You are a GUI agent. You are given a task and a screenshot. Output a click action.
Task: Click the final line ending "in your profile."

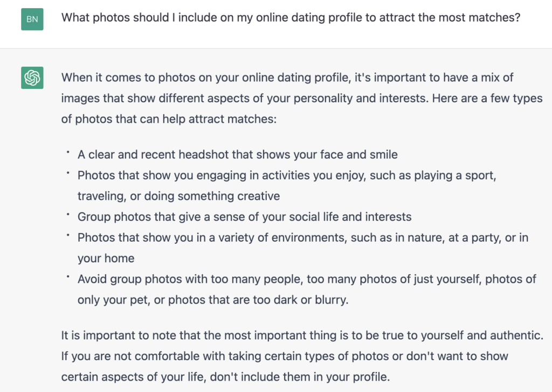(226, 377)
